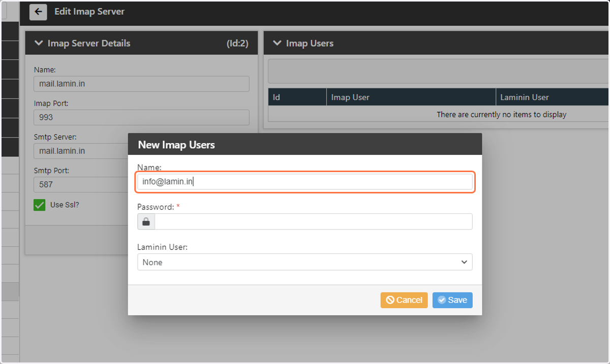Click the server Name field mail.lamin.in
The height and width of the screenshot is (364, 610).
tap(142, 84)
